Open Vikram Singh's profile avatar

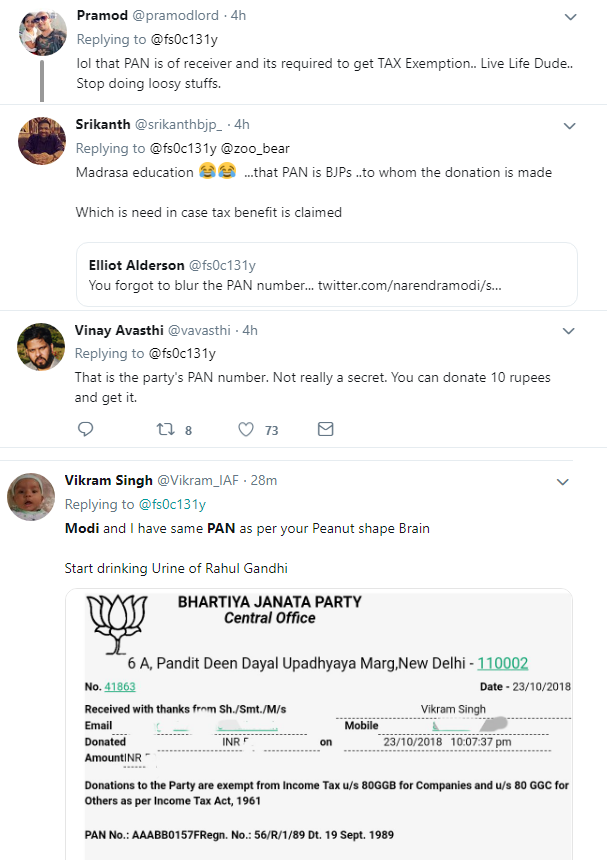(x=31, y=497)
